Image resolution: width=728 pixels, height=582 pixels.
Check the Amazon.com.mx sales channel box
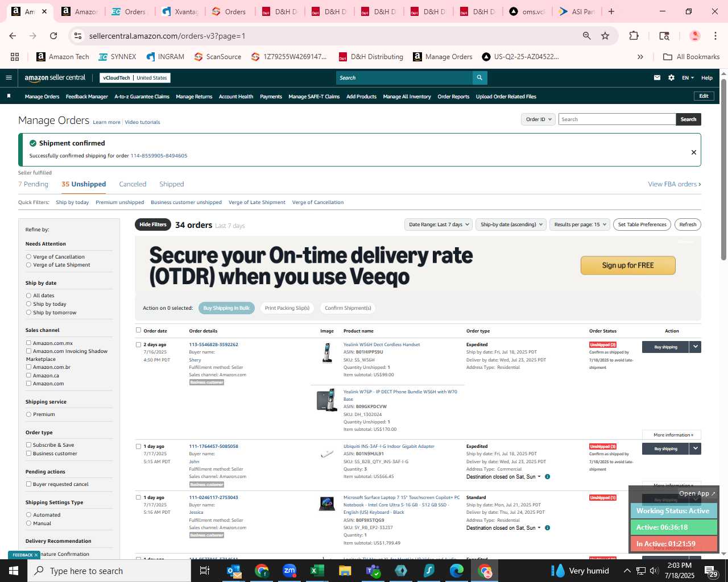[x=28, y=343]
